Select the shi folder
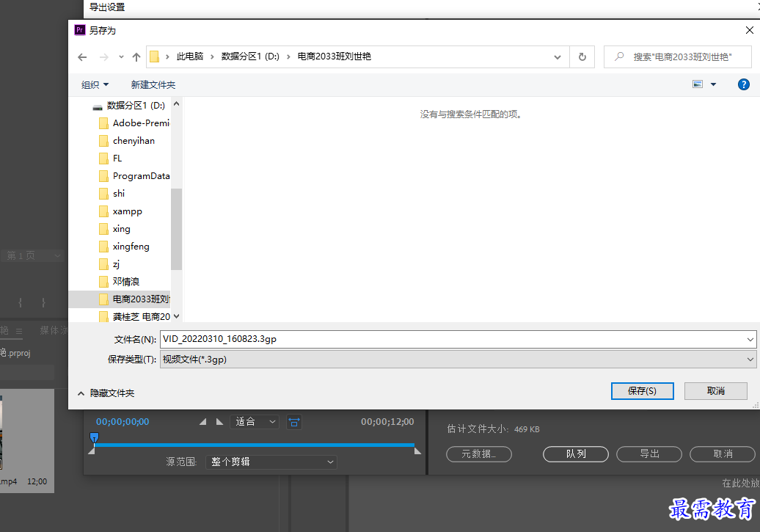This screenshot has height=532, width=760. tap(112, 194)
